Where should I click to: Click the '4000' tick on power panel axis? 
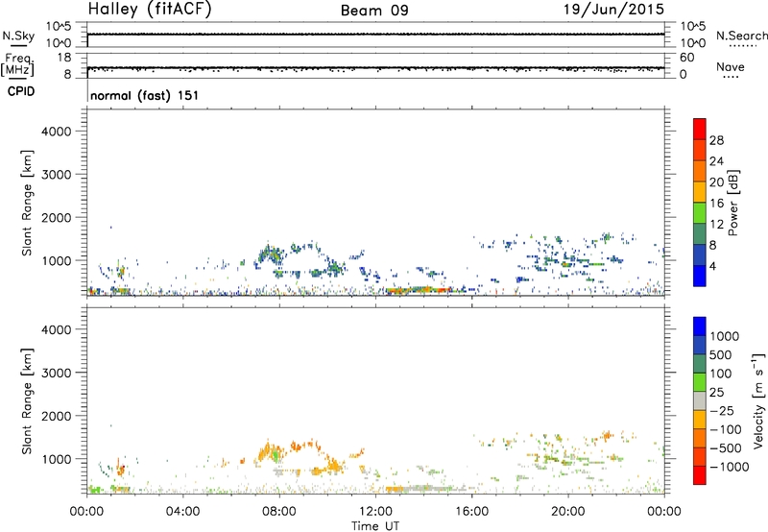[x=56, y=132]
